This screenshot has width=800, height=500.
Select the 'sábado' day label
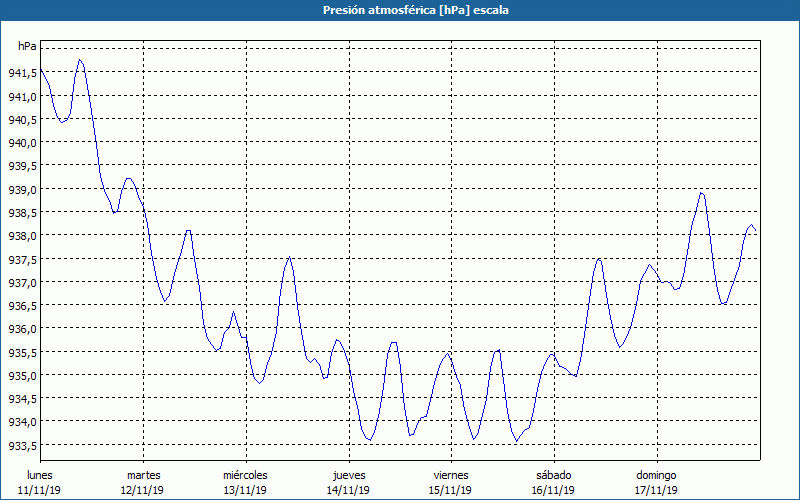click(x=554, y=475)
